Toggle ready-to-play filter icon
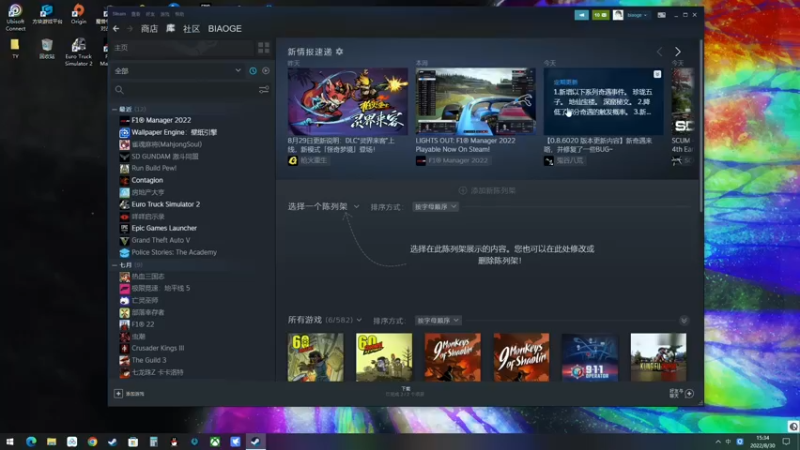This screenshot has height=450, width=800. pyautogui.click(x=266, y=71)
